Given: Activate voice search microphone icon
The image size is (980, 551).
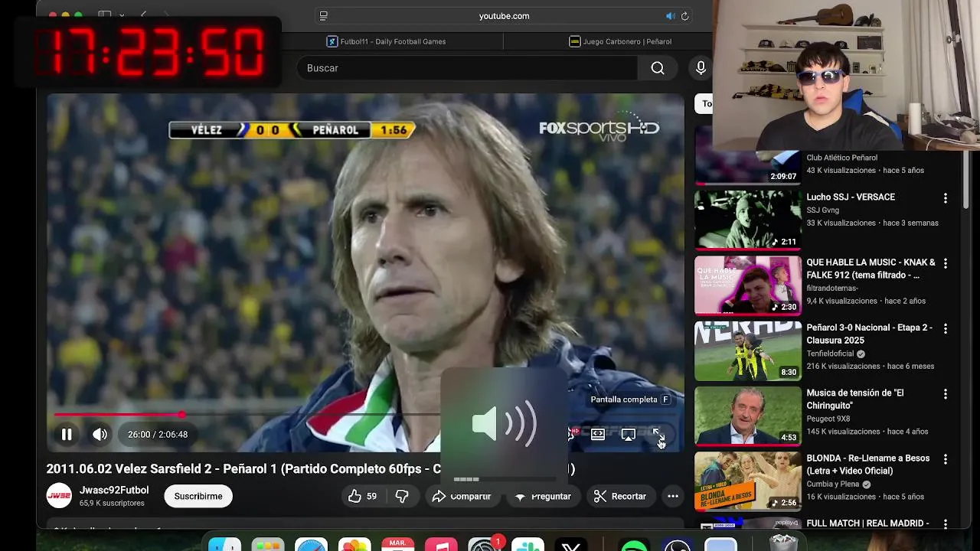Looking at the screenshot, I should (x=701, y=68).
